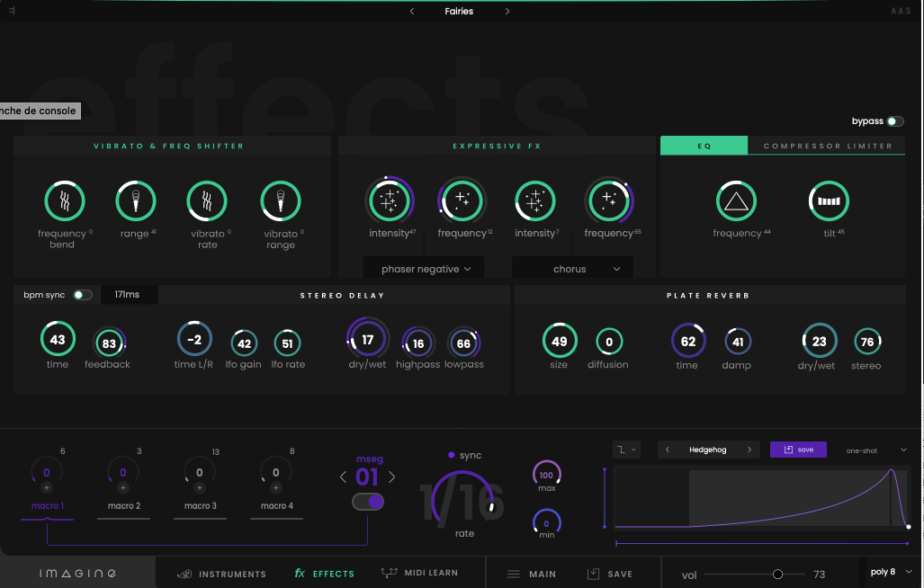Select the vibrato rate control

[x=207, y=200]
